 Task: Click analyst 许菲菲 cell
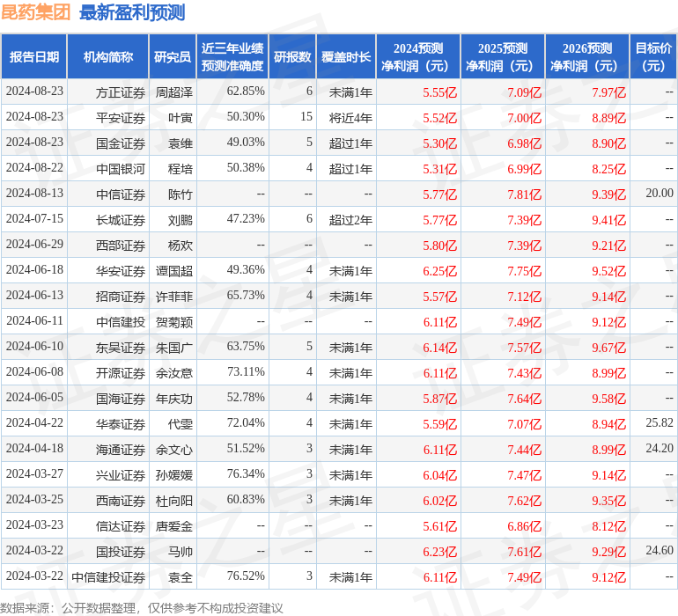pos(173,297)
